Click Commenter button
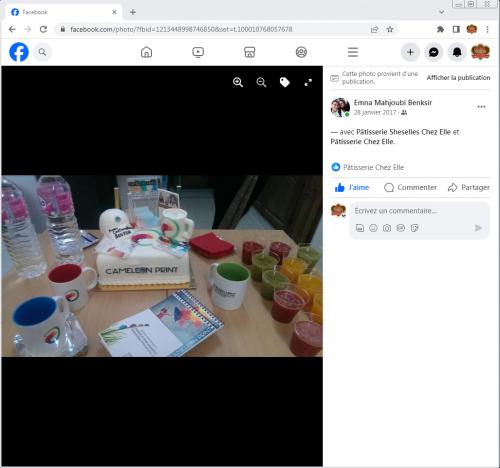The height and width of the screenshot is (468, 500). pos(410,187)
